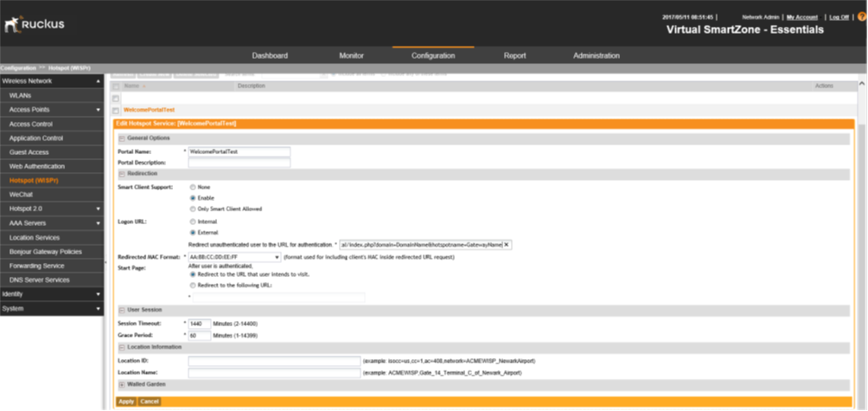Select None for Smart Client Support
Screen dimensions: 868x411
pyautogui.click(x=192, y=187)
